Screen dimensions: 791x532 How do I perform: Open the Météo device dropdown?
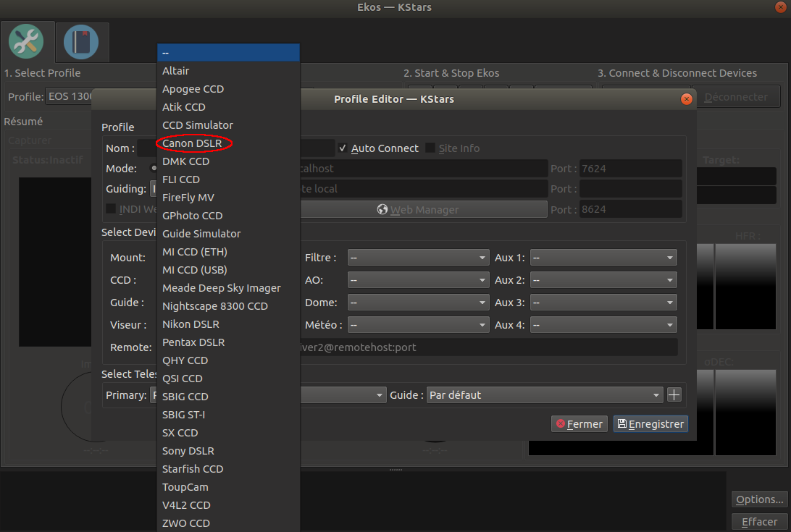click(418, 325)
